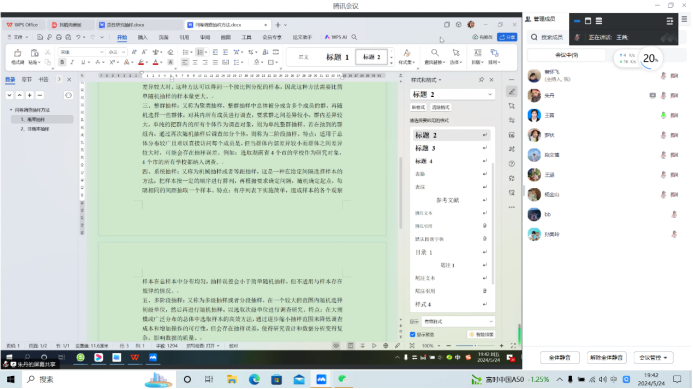
Task: Click the Paste clipboard icon in ribbon
Action: [34, 53]
